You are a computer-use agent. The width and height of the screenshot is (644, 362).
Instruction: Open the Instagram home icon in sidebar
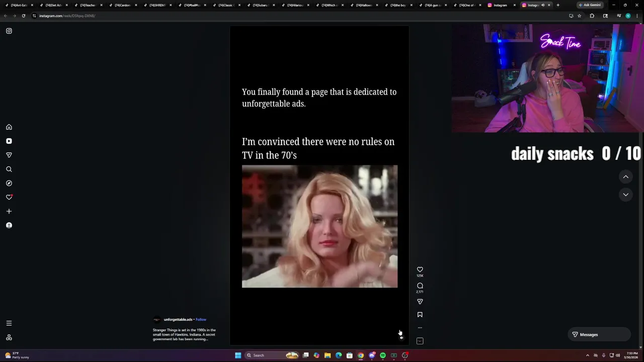point(9,127)
